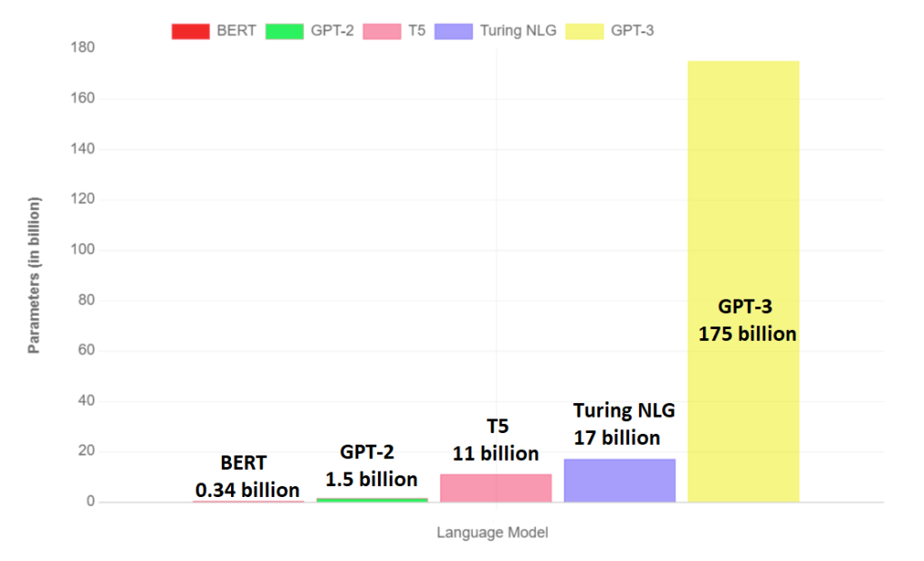Screen dimensions: 924x561
Task: Click the y-axis tick label 180
Action: click(82, 47)
